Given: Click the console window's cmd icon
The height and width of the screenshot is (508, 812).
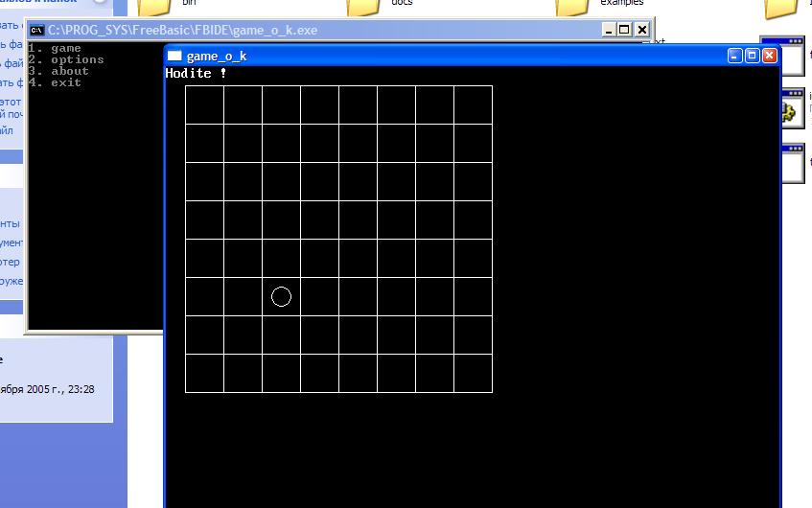Looking at the screenshot, I should click(36, 30).
